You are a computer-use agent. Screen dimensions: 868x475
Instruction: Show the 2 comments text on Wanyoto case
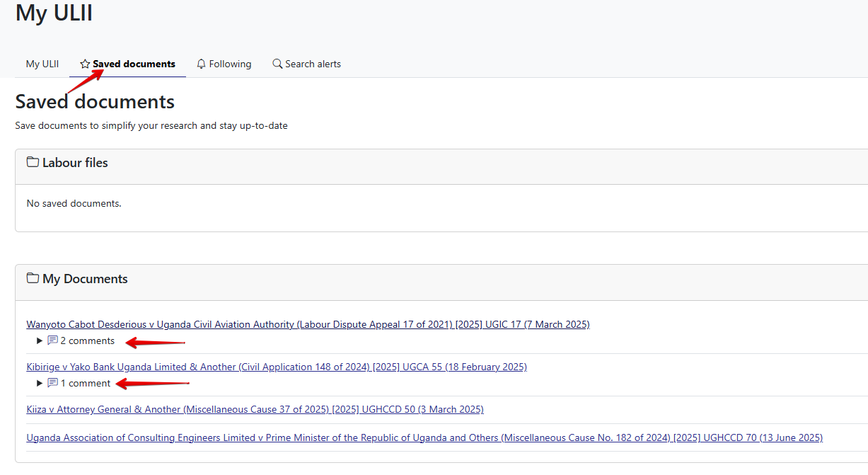click(87, 341)
